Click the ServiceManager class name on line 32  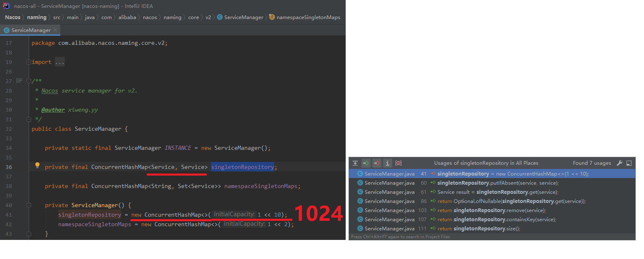coord(98,129)
